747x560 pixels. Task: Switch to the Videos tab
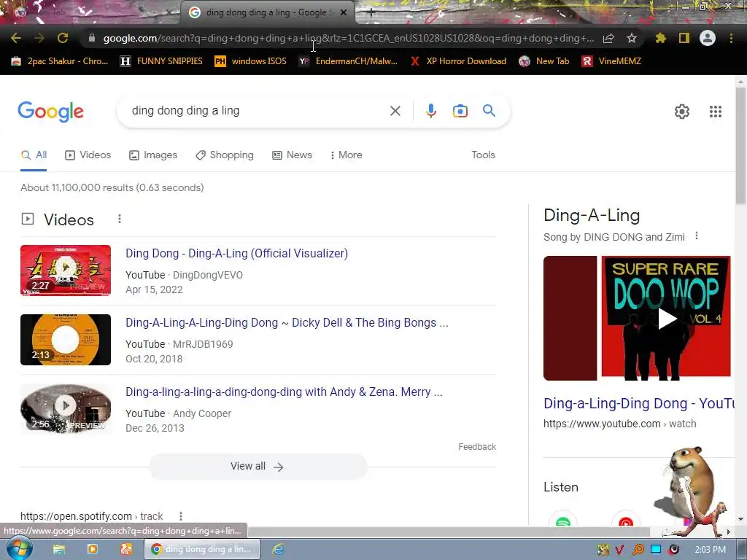(88, 155)
